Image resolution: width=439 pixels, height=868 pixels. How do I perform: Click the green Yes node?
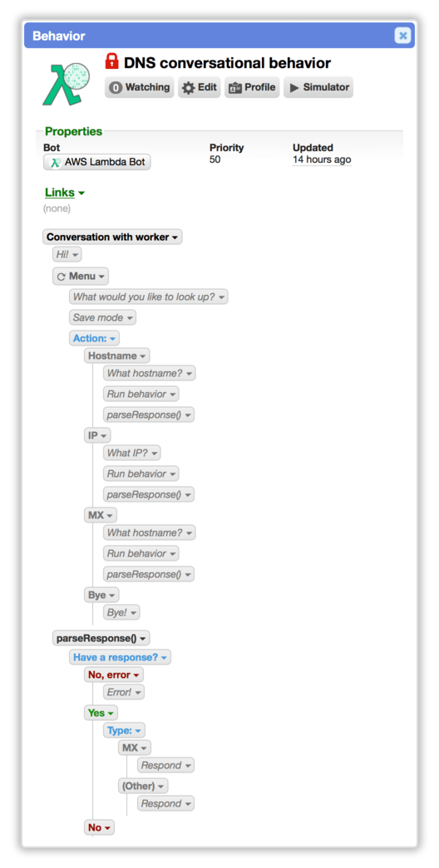pyautogui.click(x=101, y=713)
